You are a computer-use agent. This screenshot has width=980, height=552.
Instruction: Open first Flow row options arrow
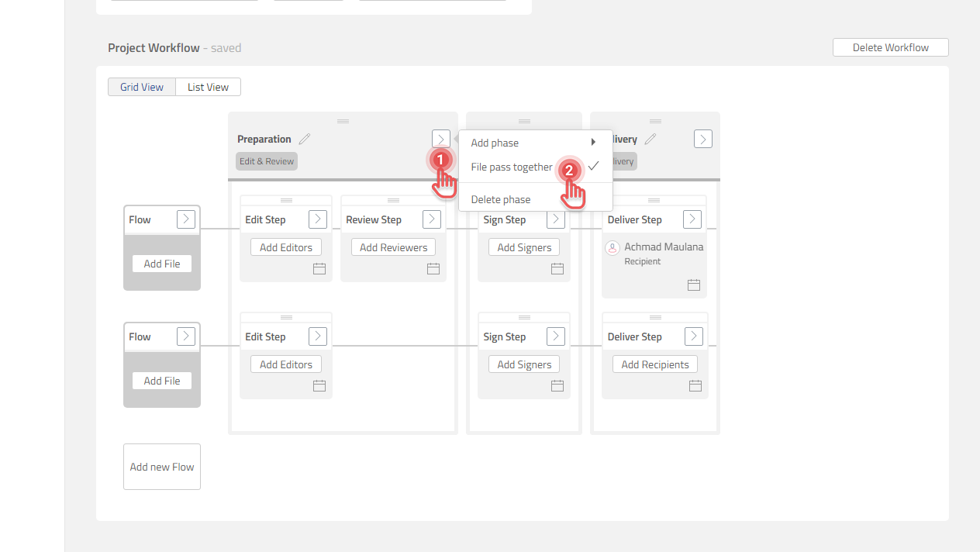(186, 219)
